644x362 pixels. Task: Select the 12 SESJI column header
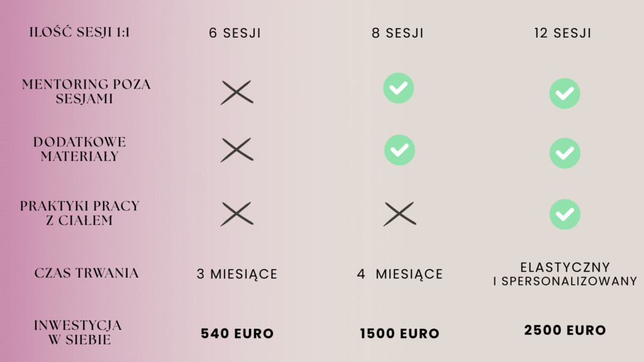563,33
